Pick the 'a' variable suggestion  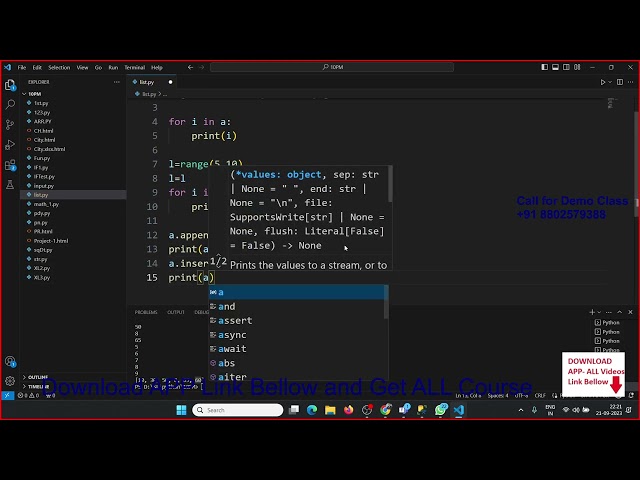coord(296,292)
